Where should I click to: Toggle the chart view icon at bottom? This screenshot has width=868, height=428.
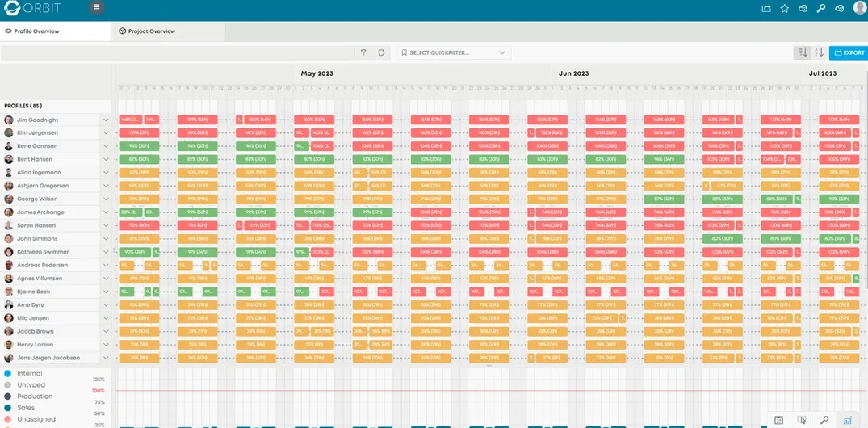tap(847, 420)
